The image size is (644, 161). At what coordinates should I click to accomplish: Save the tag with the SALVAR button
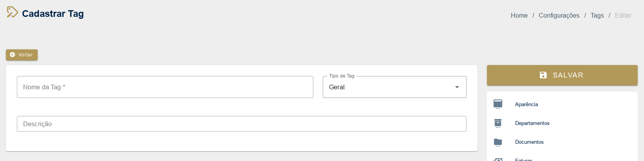[x=562, y=75]
